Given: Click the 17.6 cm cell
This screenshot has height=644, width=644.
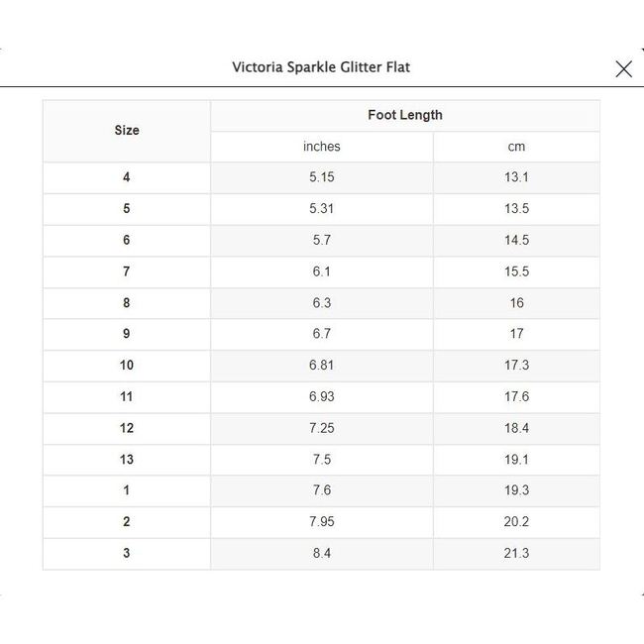Looking at the screenshot, I should (516, 396).
